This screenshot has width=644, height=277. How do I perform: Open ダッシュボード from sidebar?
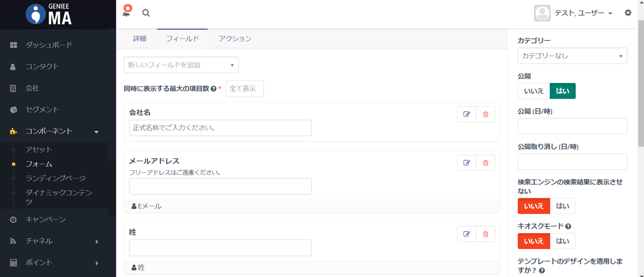(x=49, y=45)
